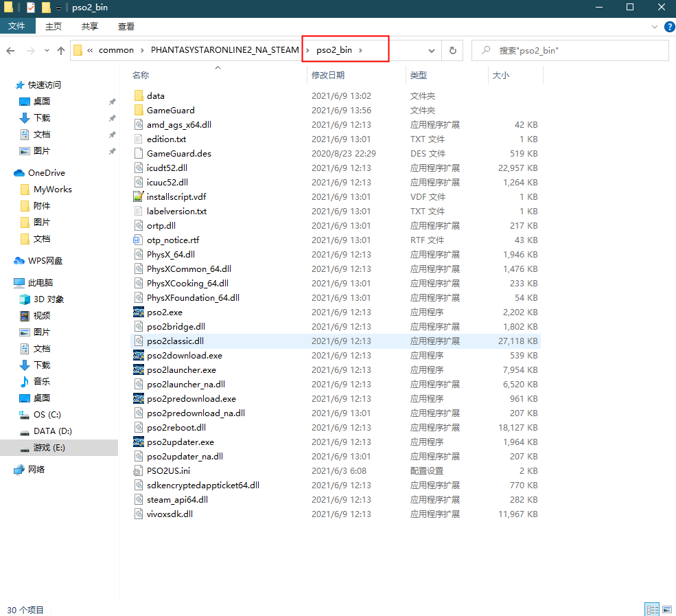
Task: Open the recent locations dropdown arrow
Action: coord(47,51)
